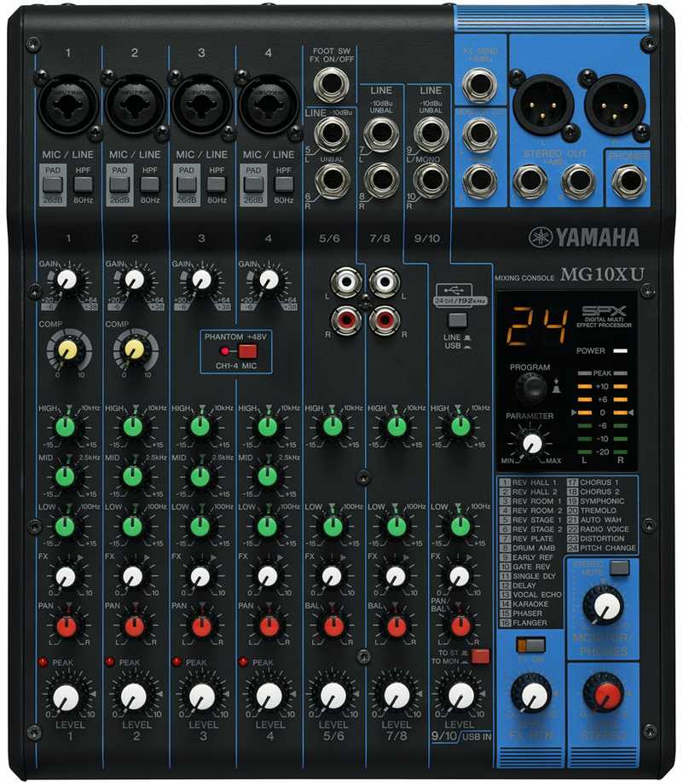Toggle the channel 4 HPF 80Hz switch
The width and height of the screenshot is (683, 784).
pos(284,185)
